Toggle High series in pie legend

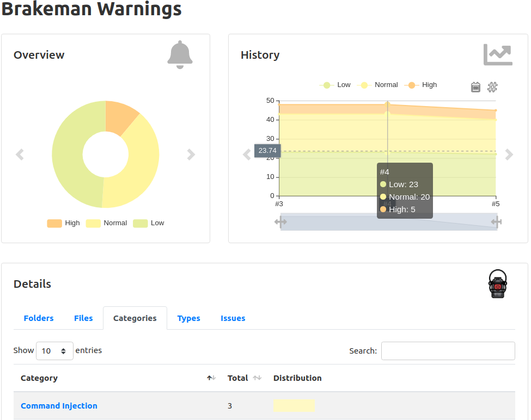point(63,223)
